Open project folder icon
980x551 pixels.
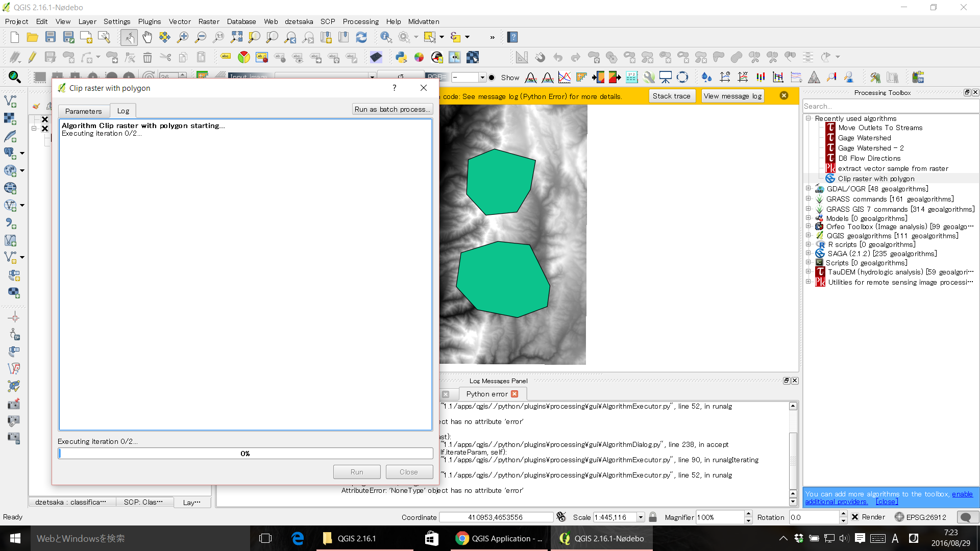[x=32, y=37]
